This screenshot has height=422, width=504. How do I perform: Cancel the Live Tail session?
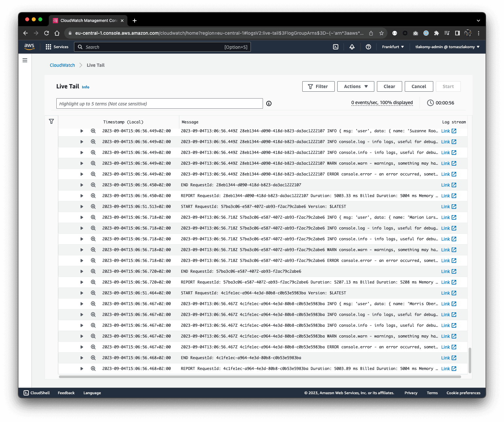(419, 86)
